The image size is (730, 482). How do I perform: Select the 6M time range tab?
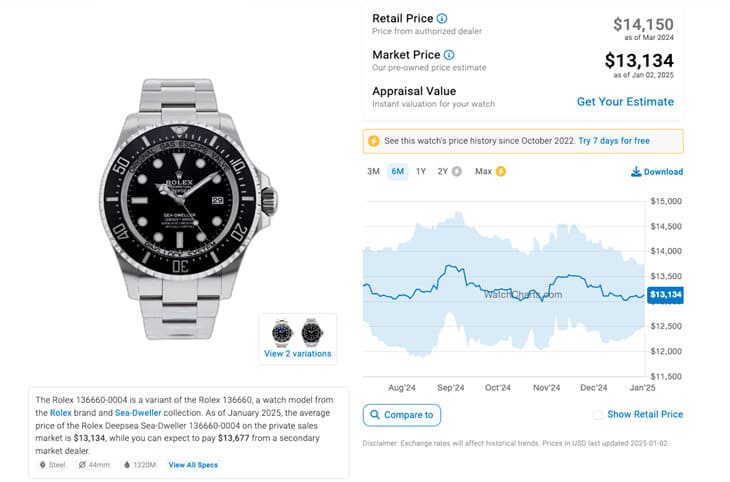point(398,171)
